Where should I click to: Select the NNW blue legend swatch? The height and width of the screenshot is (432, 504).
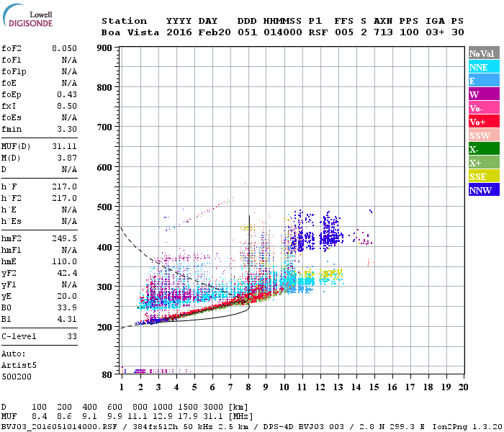point(484,189)
